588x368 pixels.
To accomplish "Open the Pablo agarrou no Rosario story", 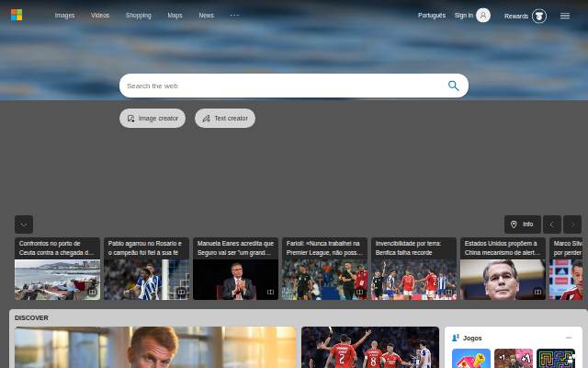I will [147, 269].
